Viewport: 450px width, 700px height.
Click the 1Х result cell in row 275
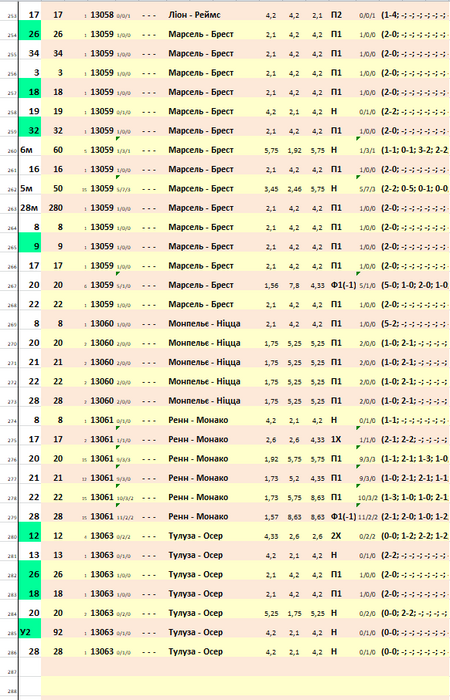336,439
